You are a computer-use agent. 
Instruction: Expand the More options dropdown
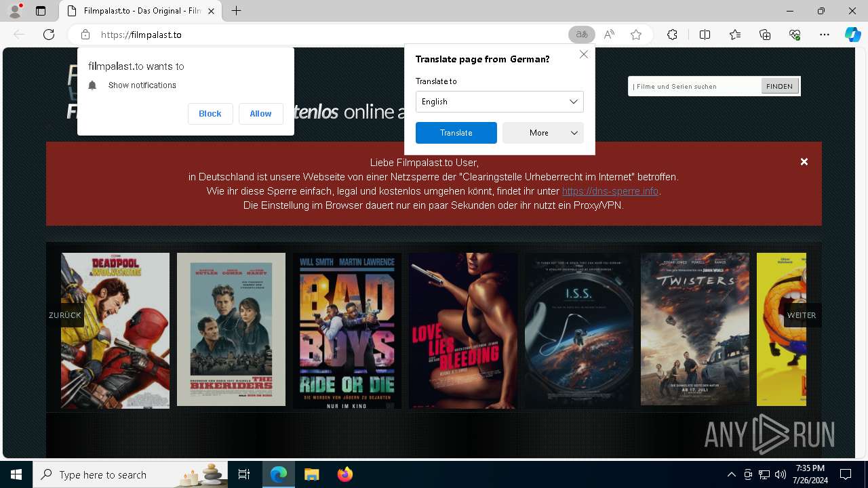tap(542, 133)
